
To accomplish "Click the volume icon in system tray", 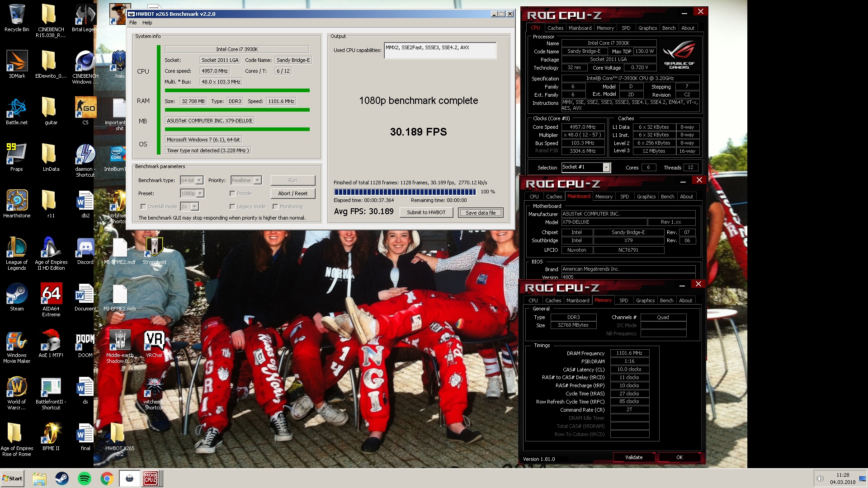I will [820, 479].
